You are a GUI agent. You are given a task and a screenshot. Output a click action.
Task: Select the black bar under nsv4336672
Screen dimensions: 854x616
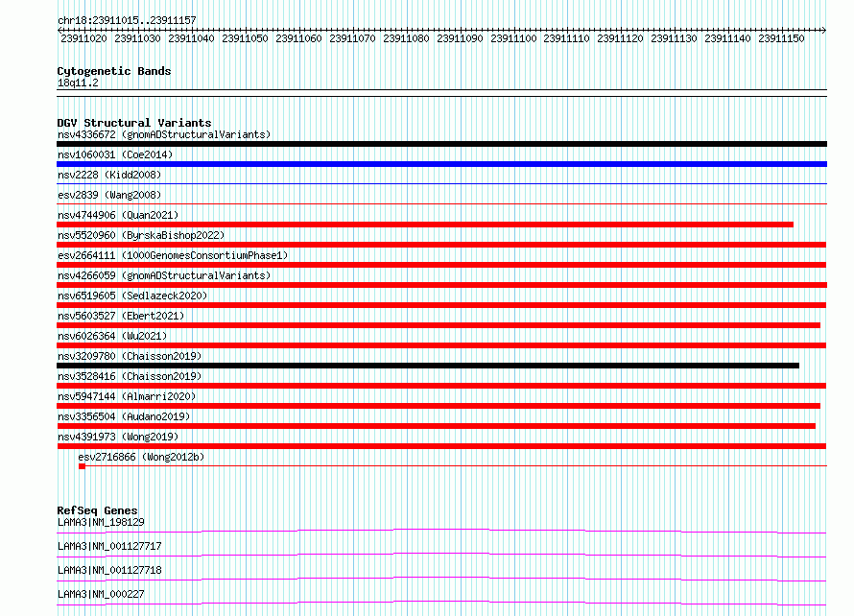tap(441, 144)
